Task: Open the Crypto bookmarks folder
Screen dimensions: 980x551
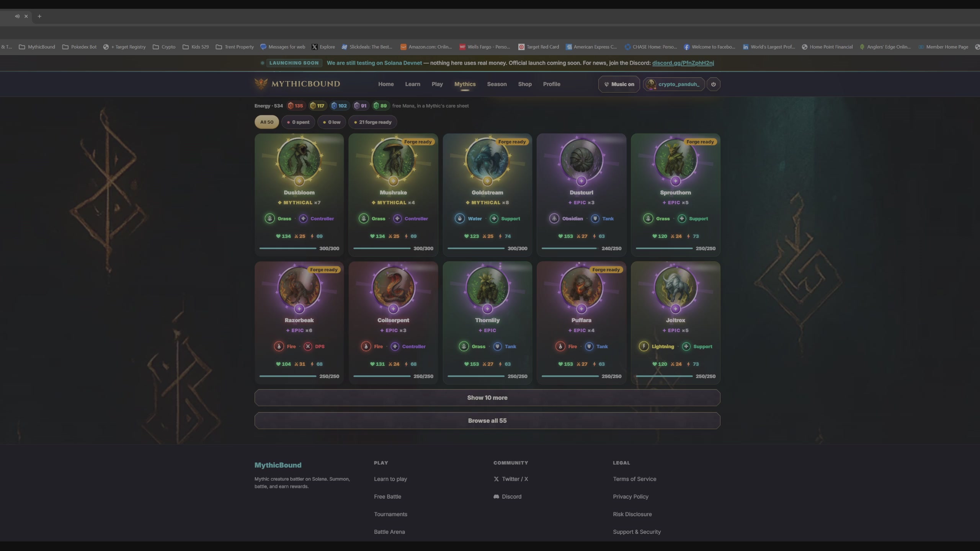Action: click(x=164, y=47)
